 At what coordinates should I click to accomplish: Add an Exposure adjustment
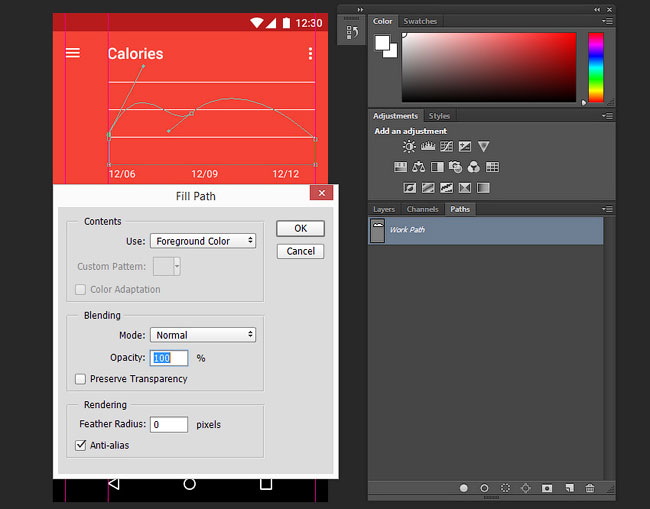[x=465, y=146]
